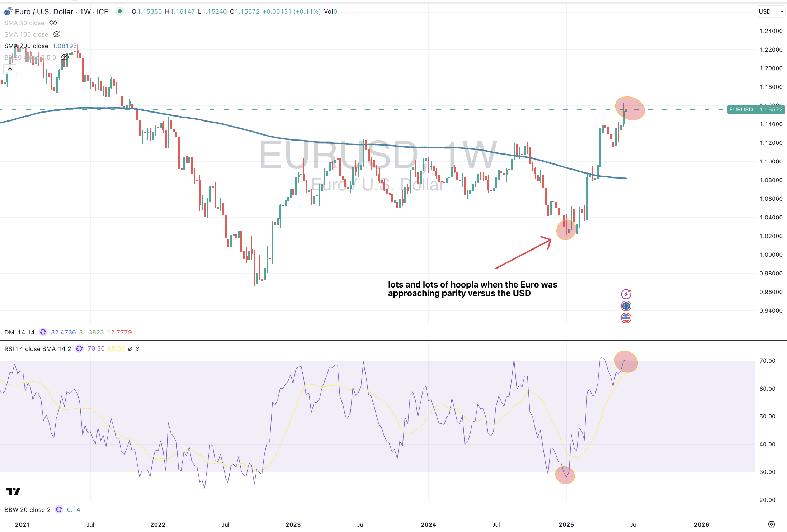Click the lightning bolt event icon

click(x=626, y=294)
